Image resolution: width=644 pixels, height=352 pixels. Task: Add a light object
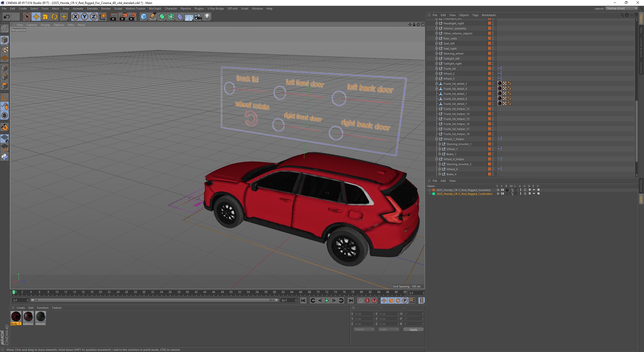[207, 17]
